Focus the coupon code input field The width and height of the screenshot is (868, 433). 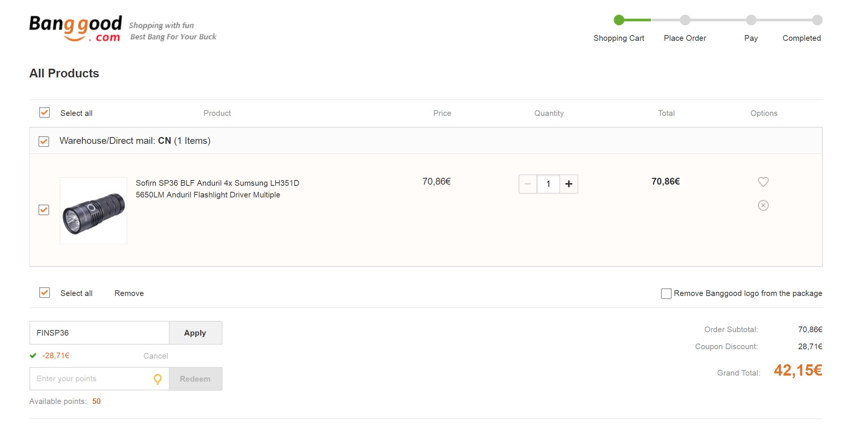click(99, 333)
